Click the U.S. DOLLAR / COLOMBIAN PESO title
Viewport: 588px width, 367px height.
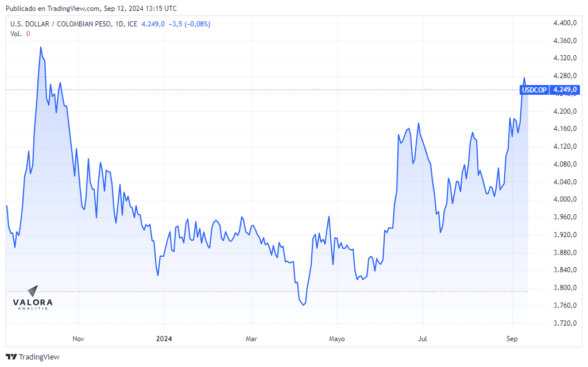(61, 24)
